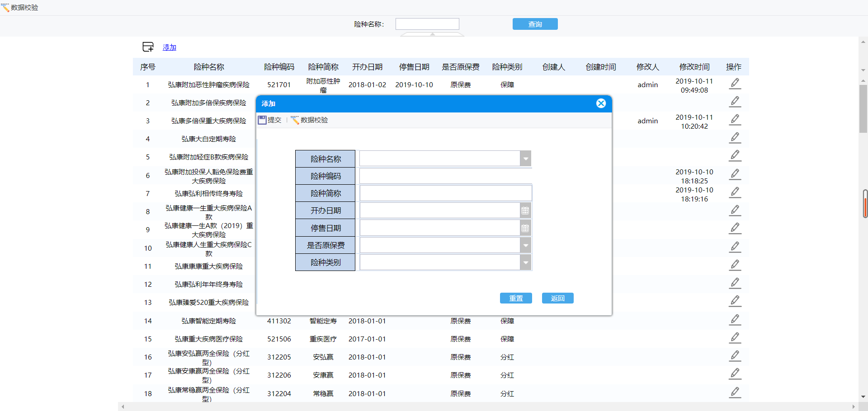The width and height of the screenshot is (868, 411).
Task: Click the 险种名称 column header
Action: coord(209,67)
